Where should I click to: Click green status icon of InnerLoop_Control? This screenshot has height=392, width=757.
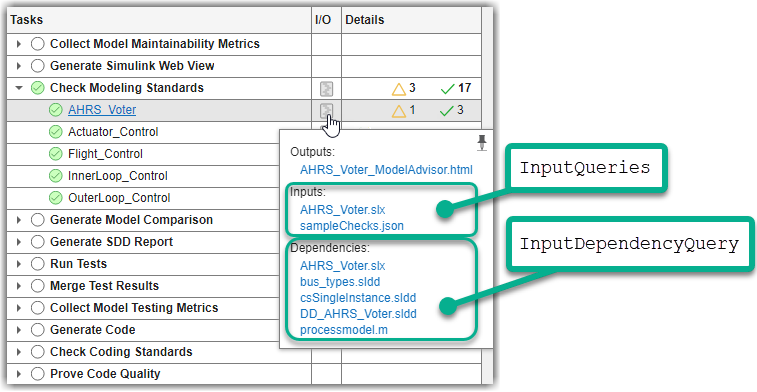tap(56, 176)
